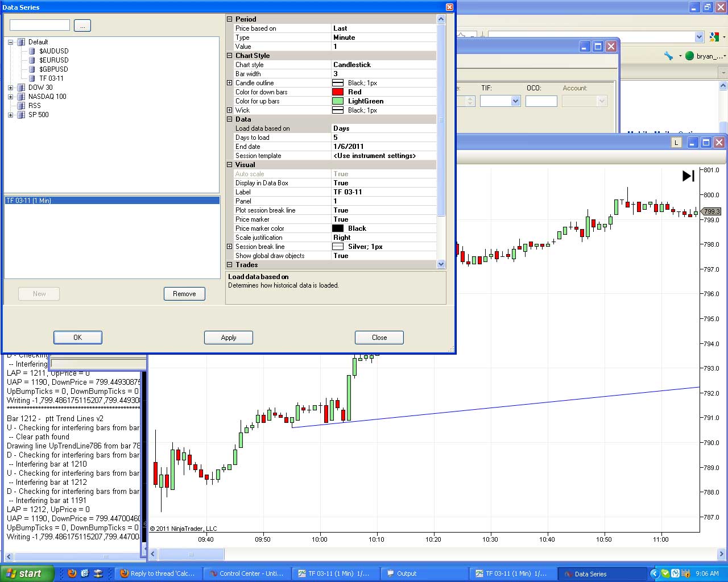
Task: Collapse the Visual property section
Action: 230,165
